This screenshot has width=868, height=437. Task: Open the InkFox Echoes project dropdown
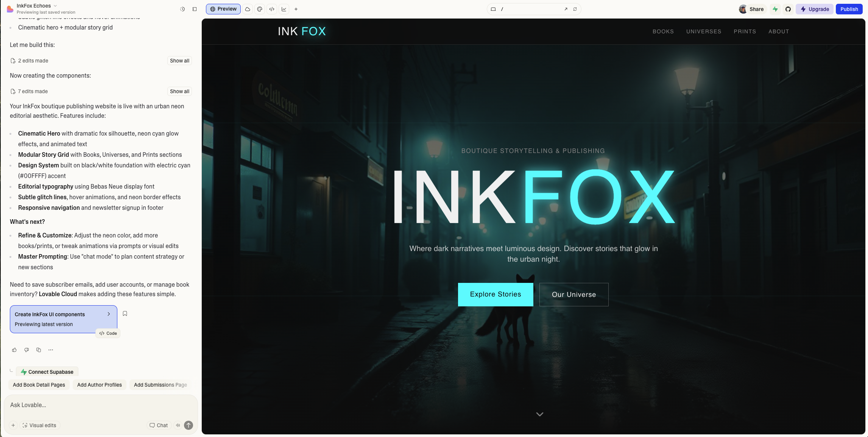pos(37,6)
